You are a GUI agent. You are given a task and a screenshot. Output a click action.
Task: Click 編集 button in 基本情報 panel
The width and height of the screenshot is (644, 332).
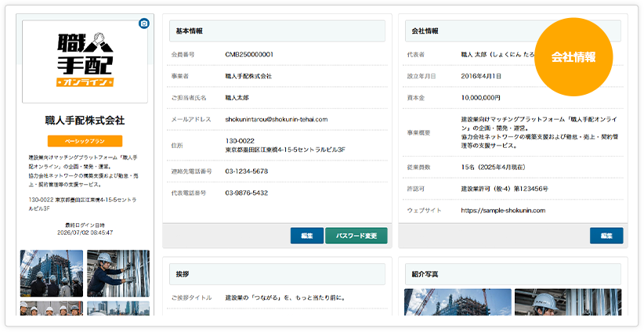coord(307,236)
